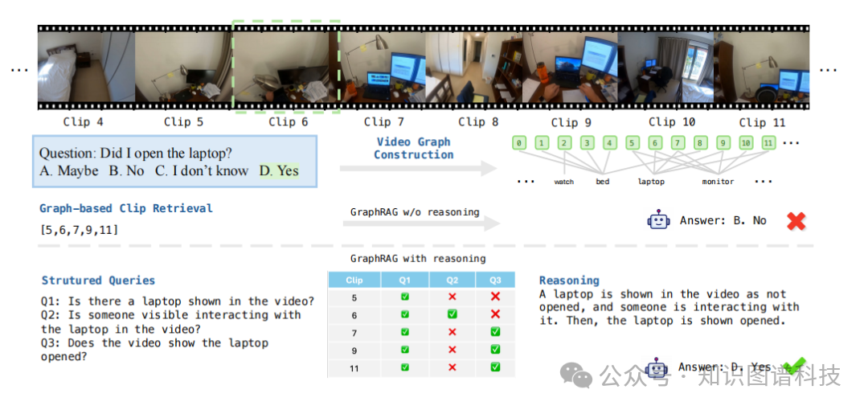868x410 pixels.
Task: Select graph node 5
Action: pos(632,143)
